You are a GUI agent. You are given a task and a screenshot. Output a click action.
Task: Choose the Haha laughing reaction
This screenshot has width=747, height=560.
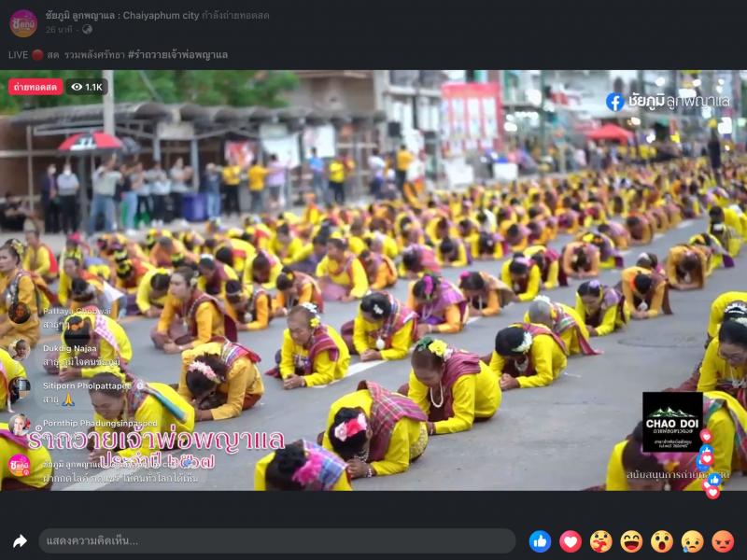(x=631, y=541)
